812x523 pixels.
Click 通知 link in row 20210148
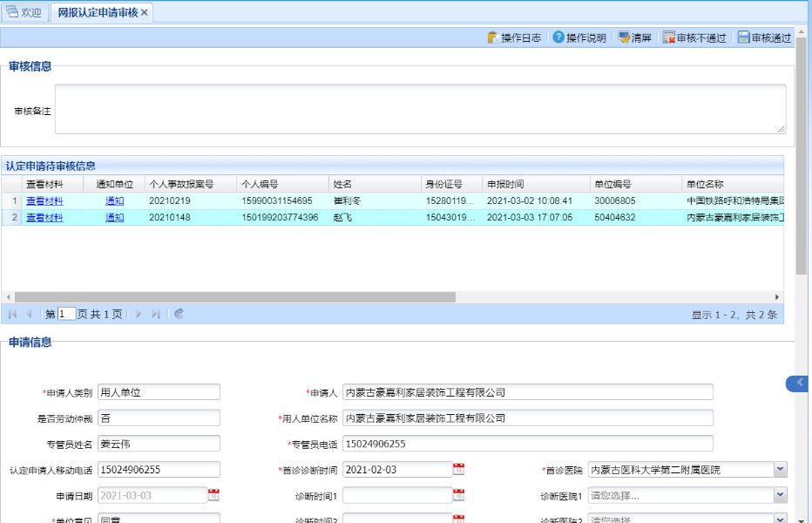114,217
